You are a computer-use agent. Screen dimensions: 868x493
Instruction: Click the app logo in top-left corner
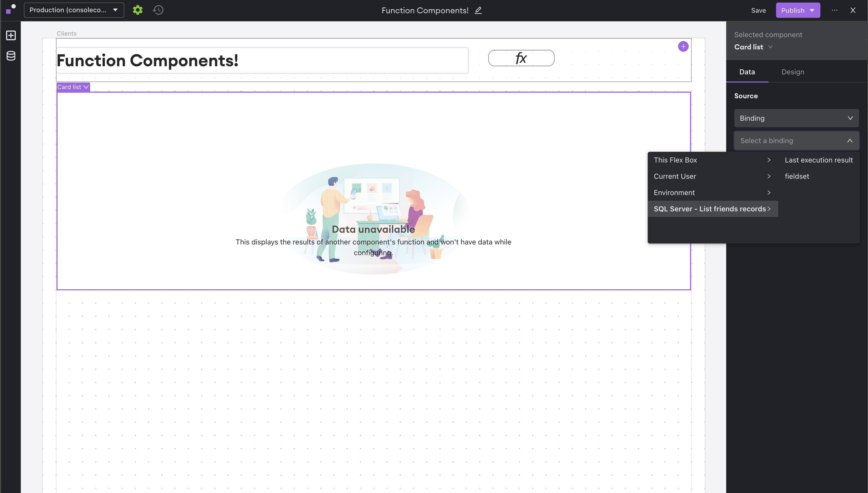click(x=10, y=9)
